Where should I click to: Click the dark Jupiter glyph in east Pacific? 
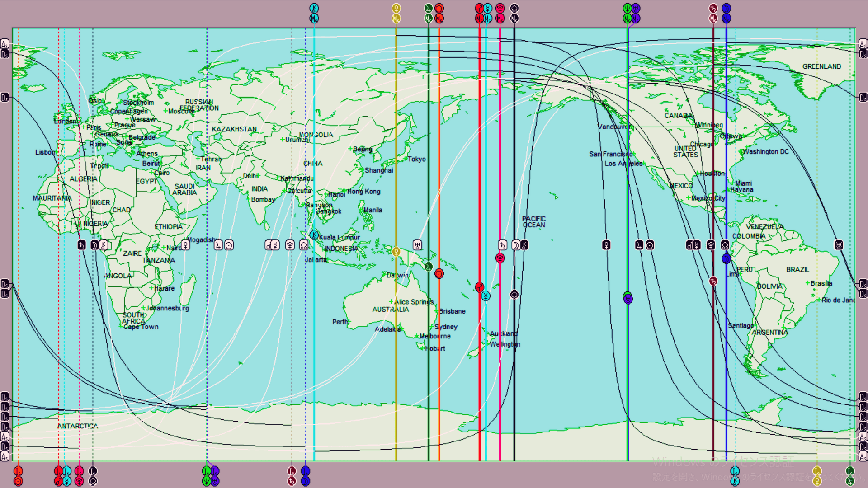639,245
